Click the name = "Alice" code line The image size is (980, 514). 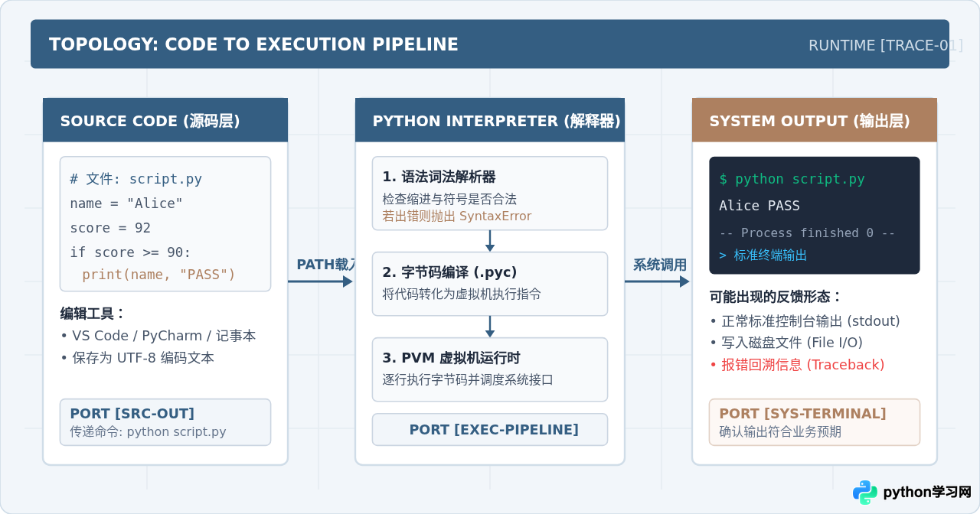pos(126,203)
